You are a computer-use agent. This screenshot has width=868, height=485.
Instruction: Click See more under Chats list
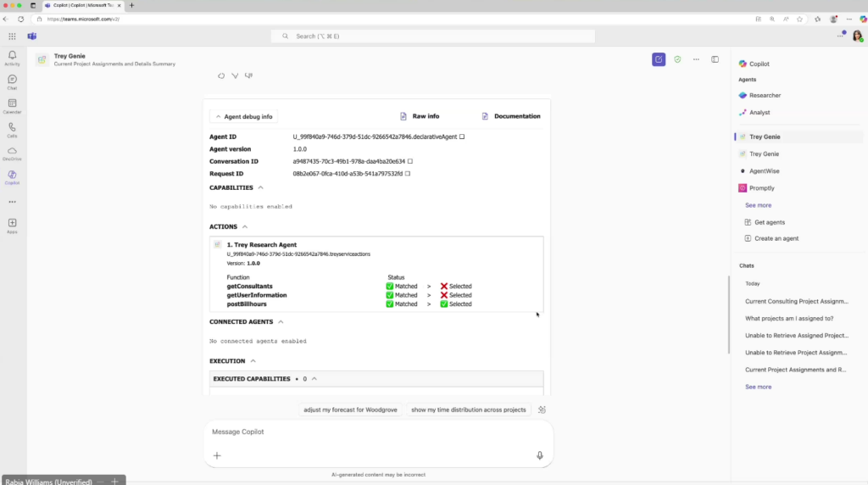click(x=758, y=387)
